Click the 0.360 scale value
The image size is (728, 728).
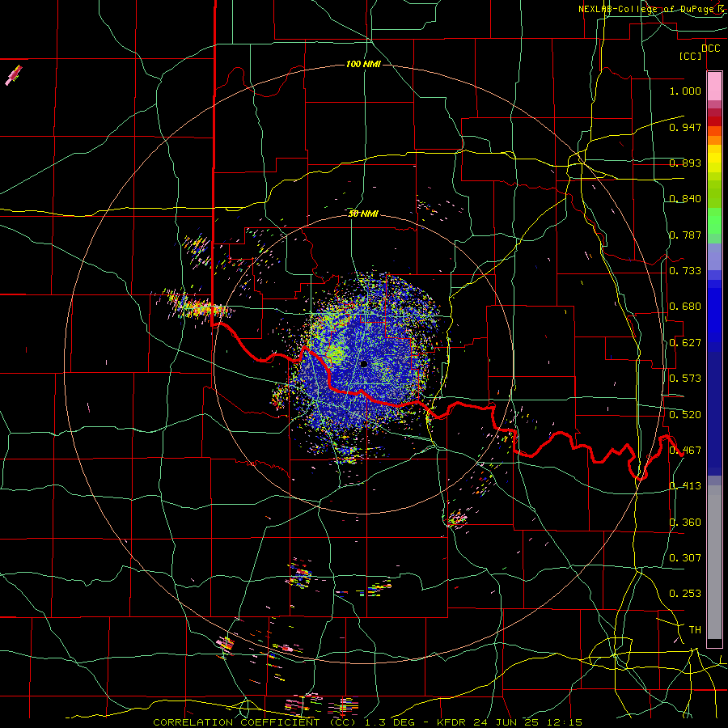pos(685,523)
